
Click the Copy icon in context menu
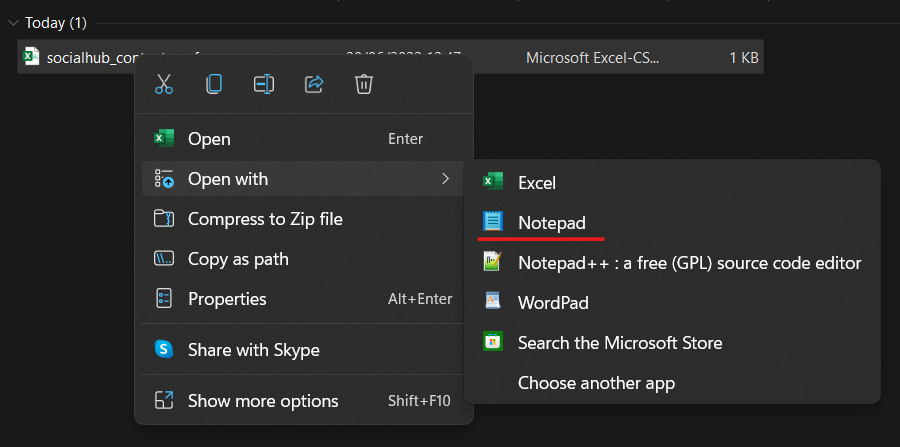[214, 85]
